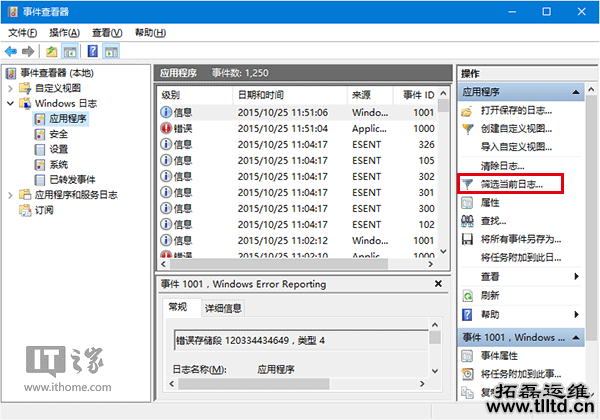Toggle the show/hide action pane icon
This screenshot has width=600, height=420.
[111, 51]
